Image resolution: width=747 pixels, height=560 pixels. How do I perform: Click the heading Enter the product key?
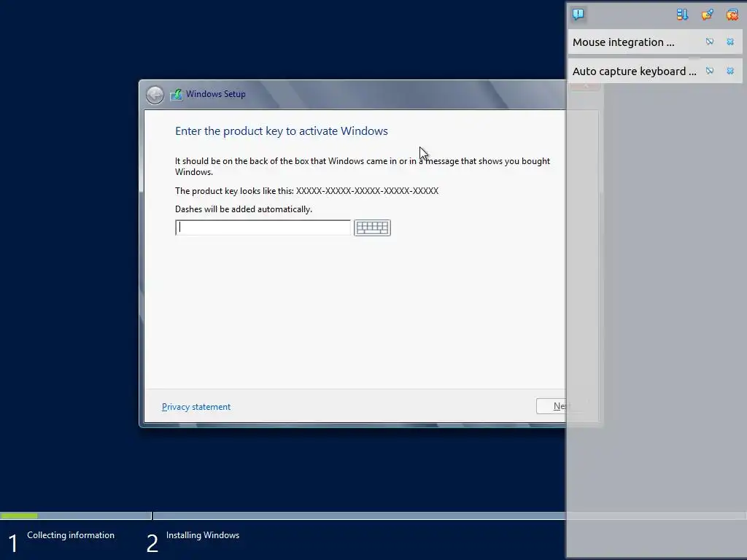(282, 131)
